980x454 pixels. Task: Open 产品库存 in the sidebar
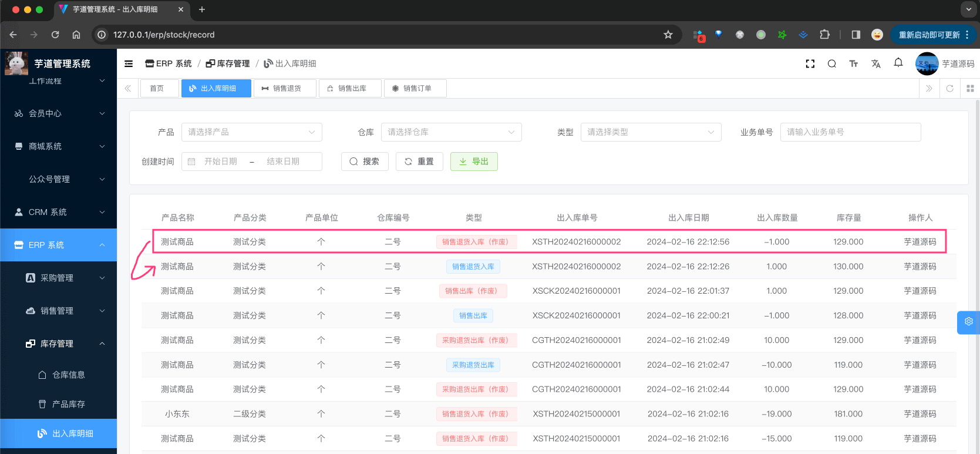coord(68,404)
